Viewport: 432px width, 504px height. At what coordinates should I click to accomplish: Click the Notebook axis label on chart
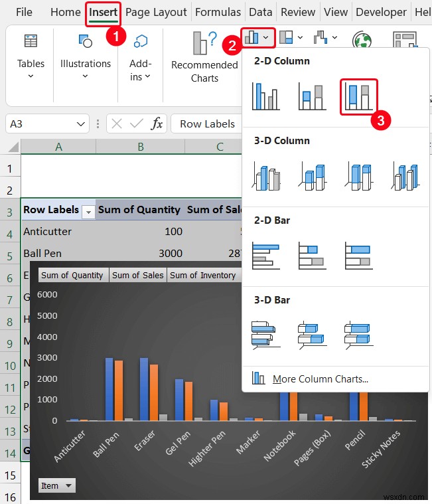(x=279, y=446)
